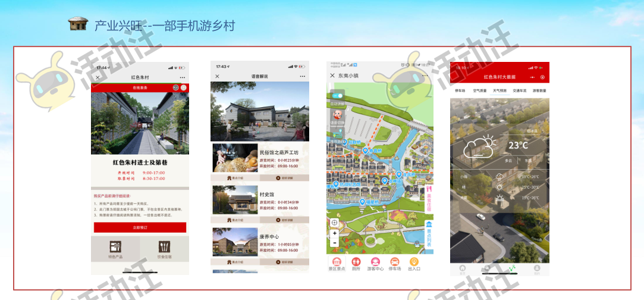Switch to the 空气质量 air quality tab
Viewport: 644px width, 300px height.
(479, 90)
